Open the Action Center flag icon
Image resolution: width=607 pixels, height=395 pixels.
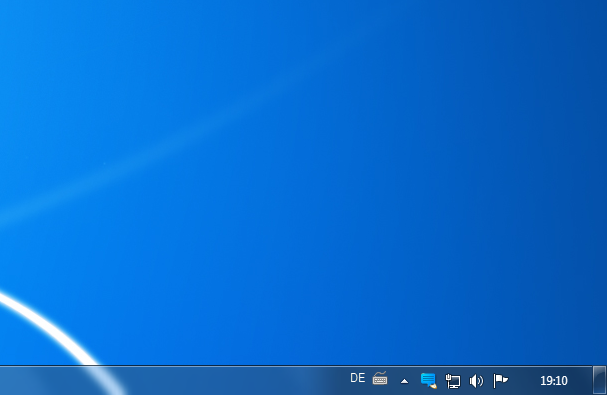click(500, 381)
